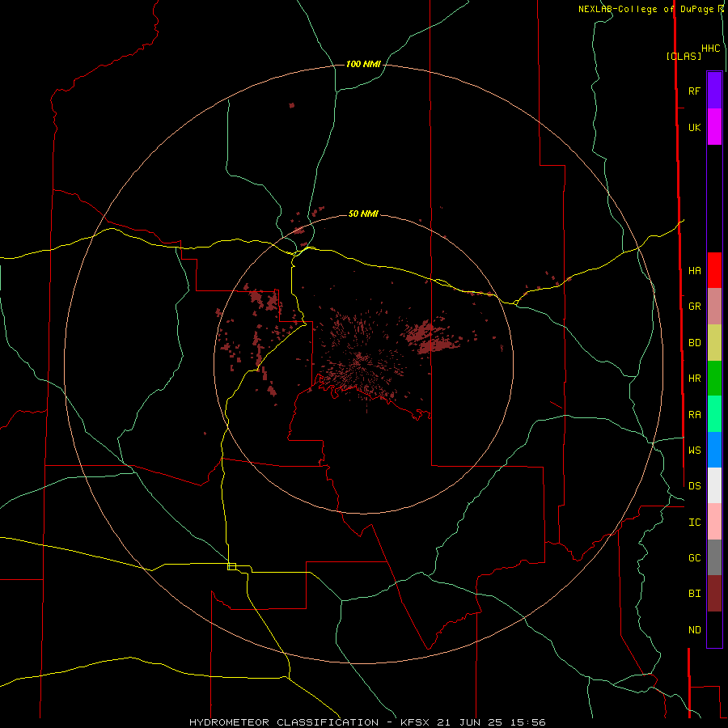Screen dimensions: 728x728
Task: Pick the RA light-green legend swatch
Action: (x=714, y=414)
